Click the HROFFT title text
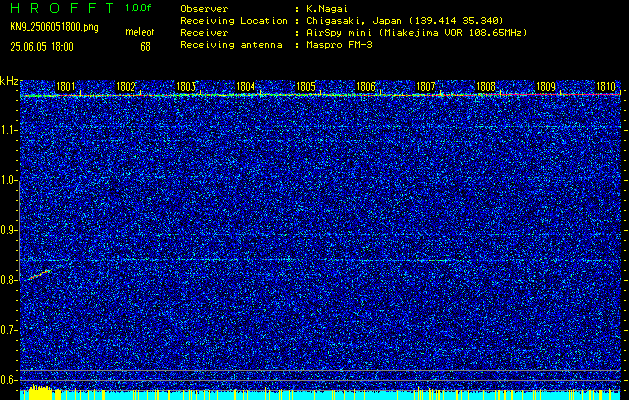Viewport: 629px width, 400px height. coord(62,8)
